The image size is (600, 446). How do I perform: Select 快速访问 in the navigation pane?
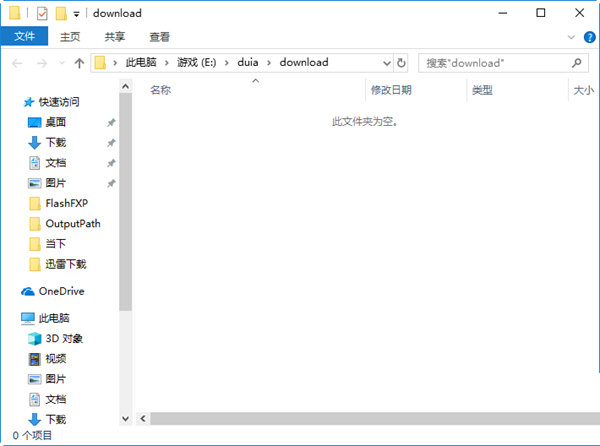[59, 102]
